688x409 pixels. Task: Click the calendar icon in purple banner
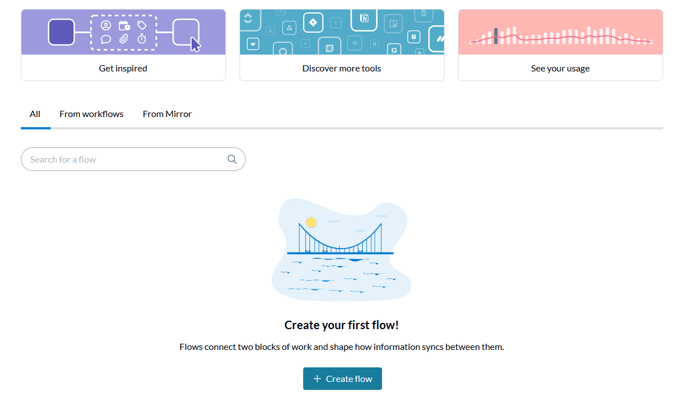point(124,25)
